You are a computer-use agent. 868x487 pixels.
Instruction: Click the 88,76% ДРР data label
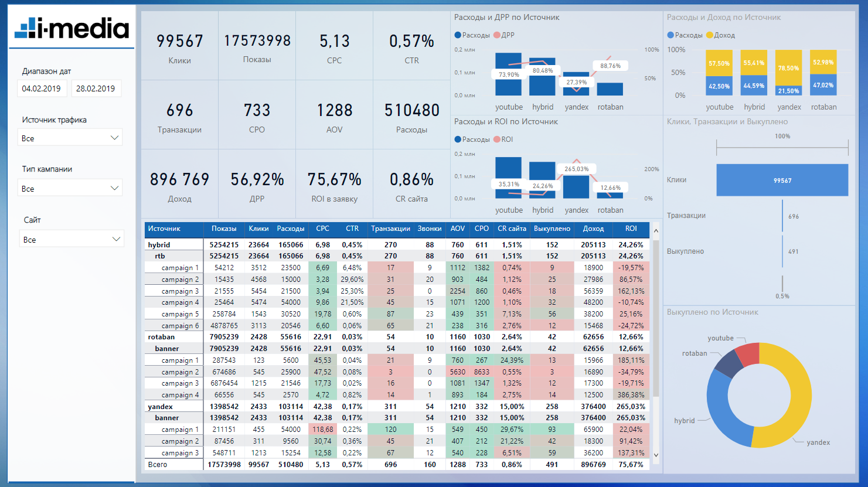[611, 66]
